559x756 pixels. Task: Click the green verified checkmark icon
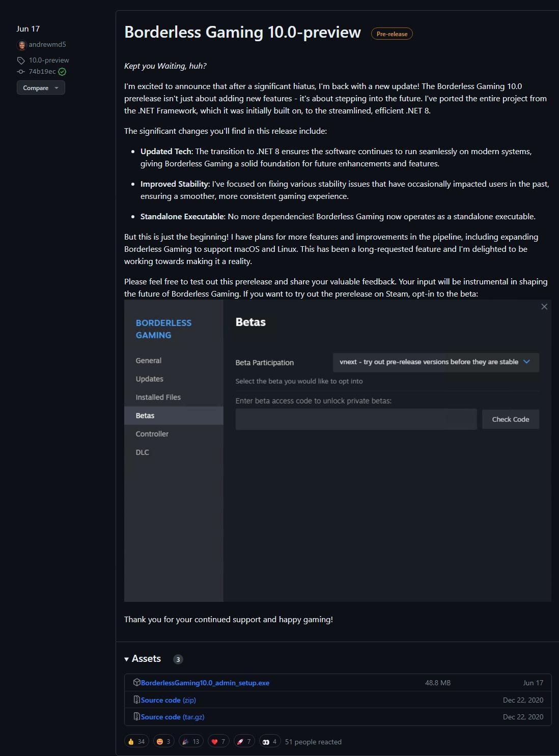coord(62,72)
